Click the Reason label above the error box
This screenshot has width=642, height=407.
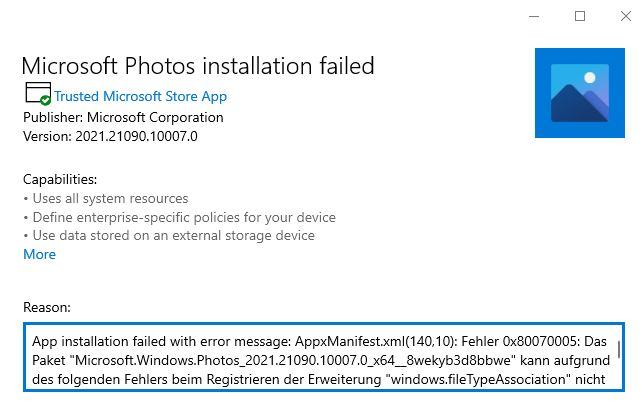coord(47,308)
